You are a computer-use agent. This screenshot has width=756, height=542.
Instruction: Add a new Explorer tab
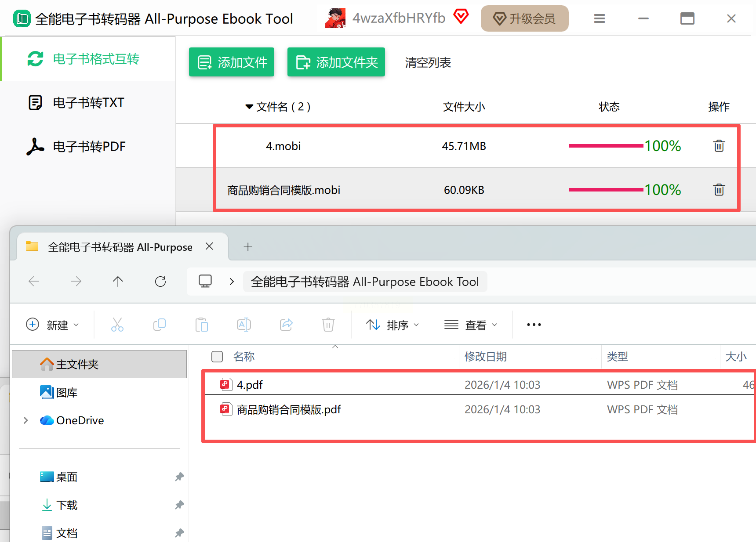(x=248, y=247)
